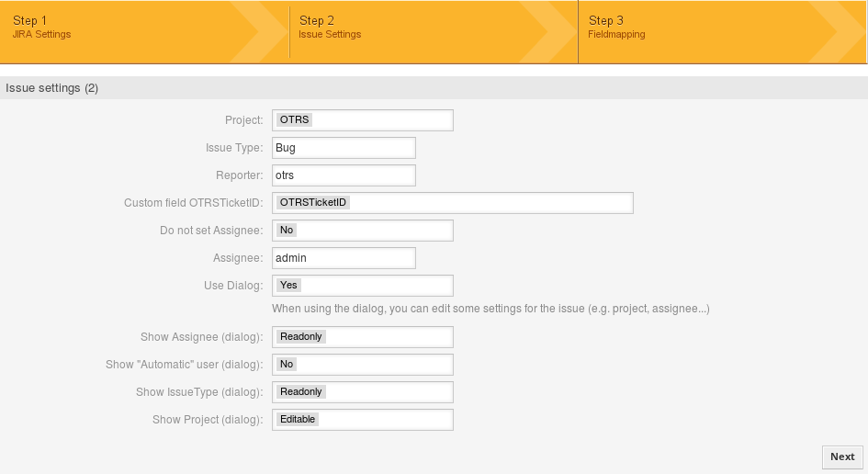
Task: Open Show Project (dialog) dropdown
Action: (x=363, y=420)
